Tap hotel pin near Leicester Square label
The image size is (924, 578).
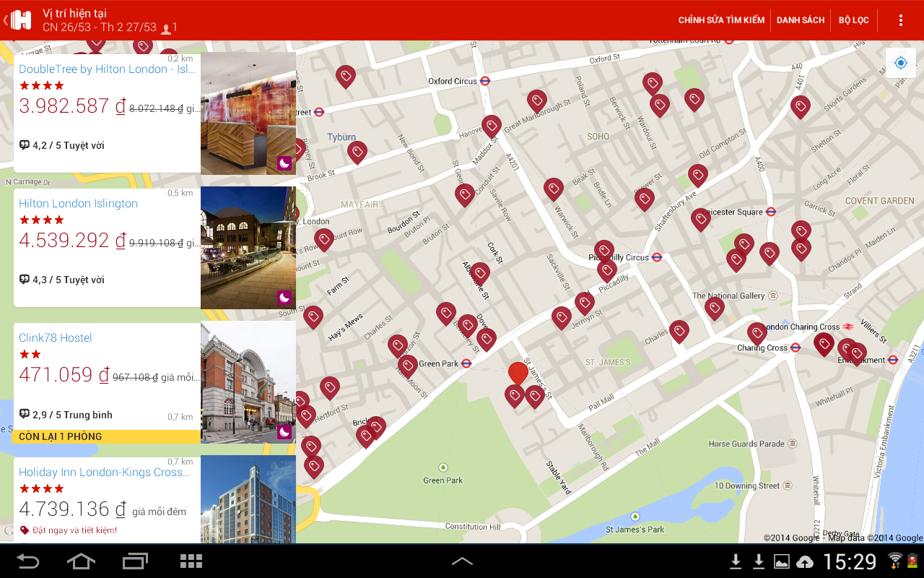coord(700,220)
